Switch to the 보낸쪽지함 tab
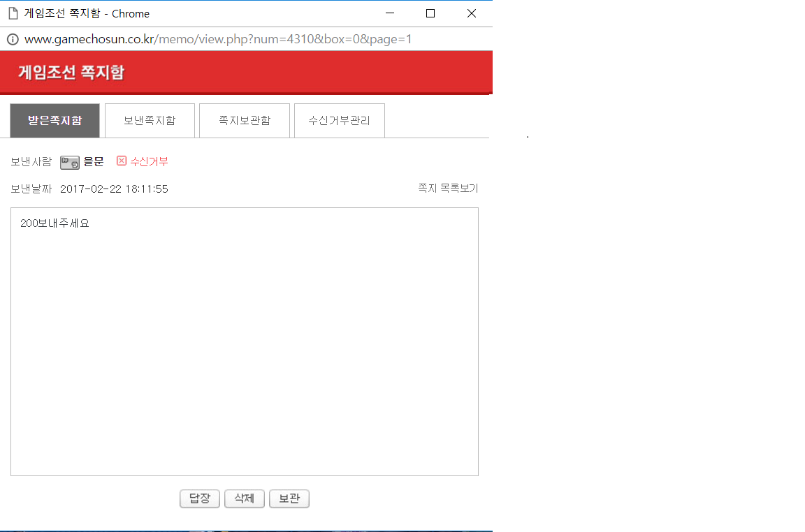The width and height of the screenshot is (805, 532). pyautogui.click(x=150, y=121)
